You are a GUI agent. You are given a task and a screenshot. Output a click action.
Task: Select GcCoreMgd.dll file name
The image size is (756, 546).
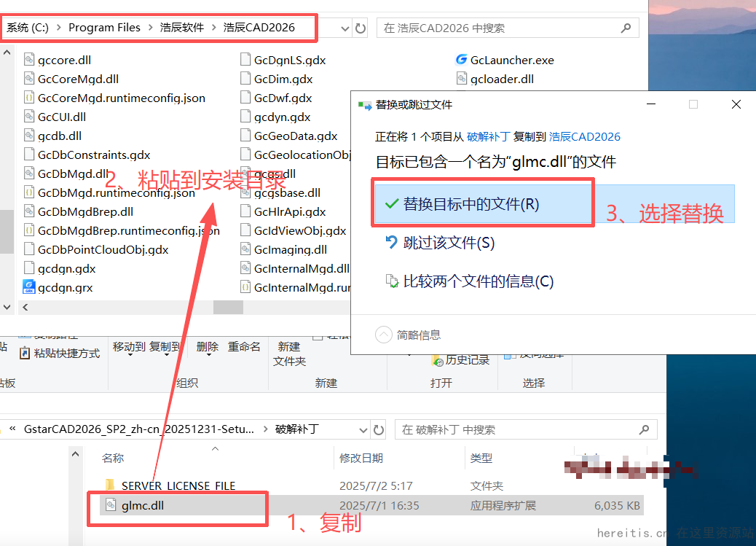coord(78,79)
